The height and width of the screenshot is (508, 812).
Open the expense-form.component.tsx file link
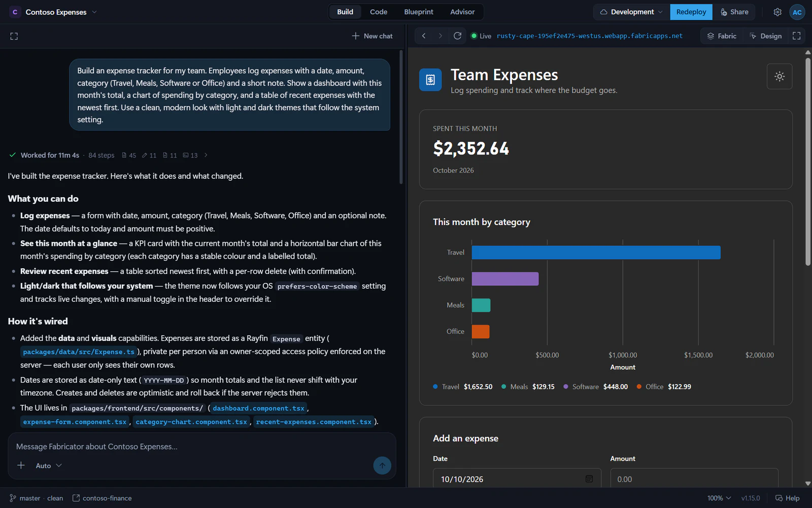75,422
